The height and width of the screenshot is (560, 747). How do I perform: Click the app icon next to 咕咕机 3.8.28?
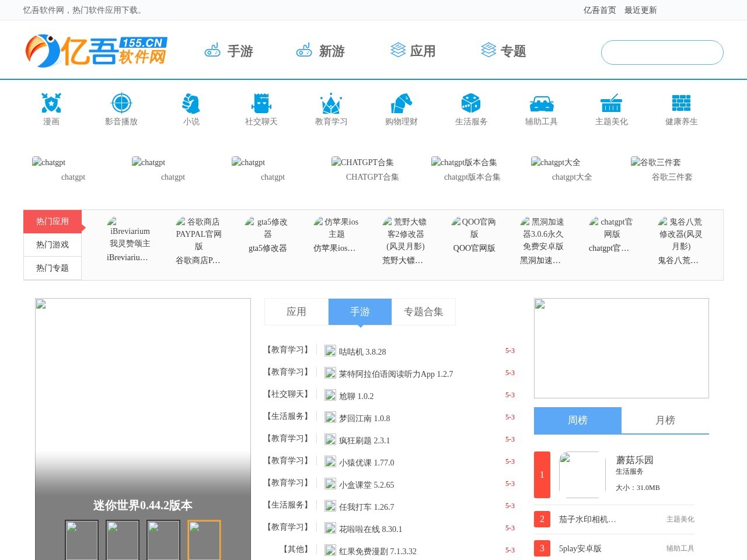[330, 351]
